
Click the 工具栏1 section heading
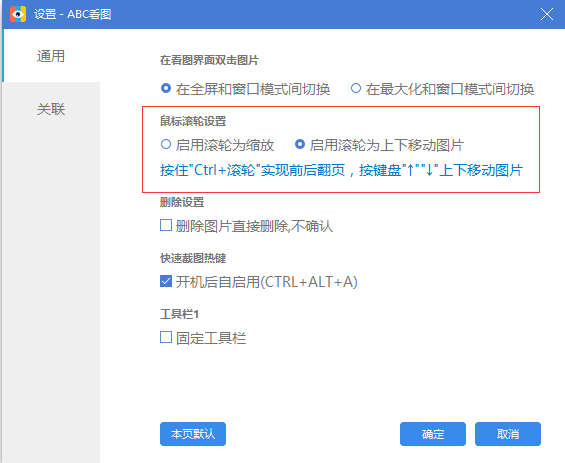coord(179,314)
